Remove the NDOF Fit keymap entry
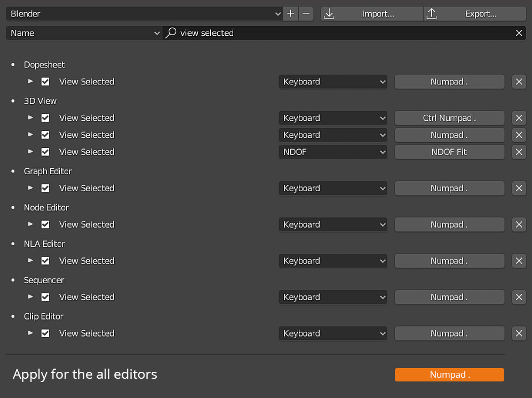Viewport: 532px width, 398px height. [519, 152]
